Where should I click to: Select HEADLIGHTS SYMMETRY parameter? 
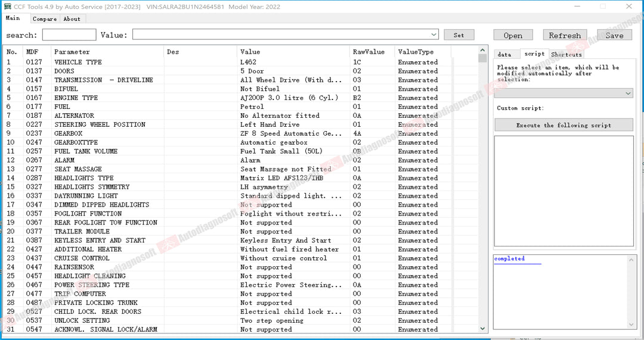click(x=92, y=186)
